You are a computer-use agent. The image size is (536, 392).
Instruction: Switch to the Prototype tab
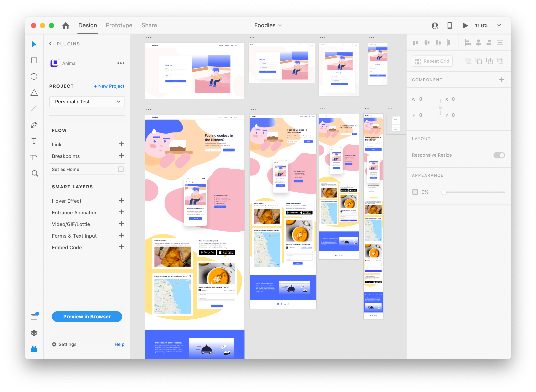pyautogui.click(x=119, y=25)
